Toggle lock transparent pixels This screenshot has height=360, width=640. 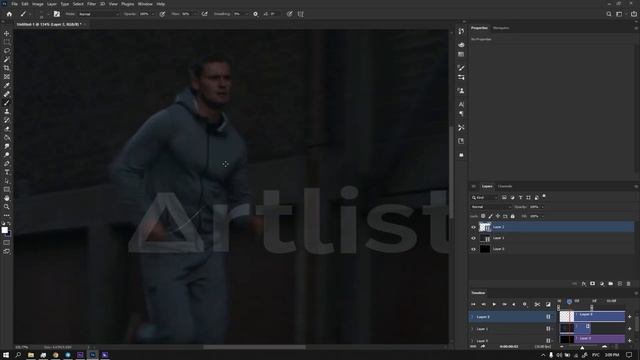[x=483, y=216]
